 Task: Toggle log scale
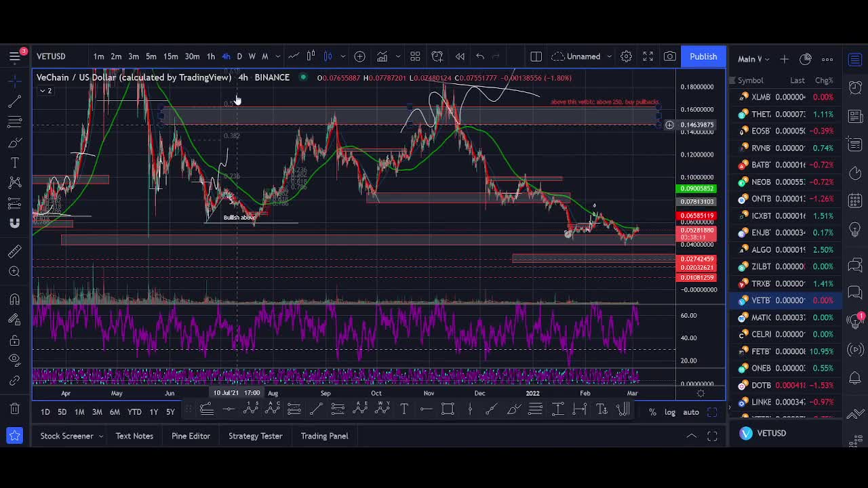[x=670, y=412]
